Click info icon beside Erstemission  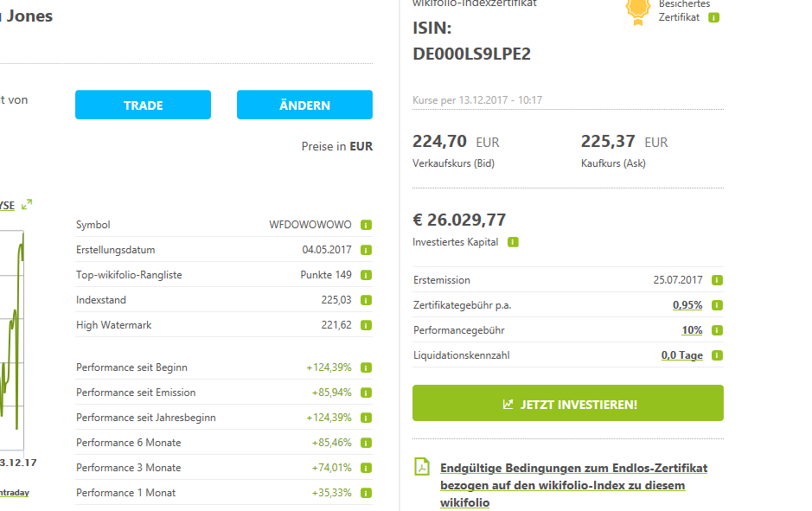point(716,280)
